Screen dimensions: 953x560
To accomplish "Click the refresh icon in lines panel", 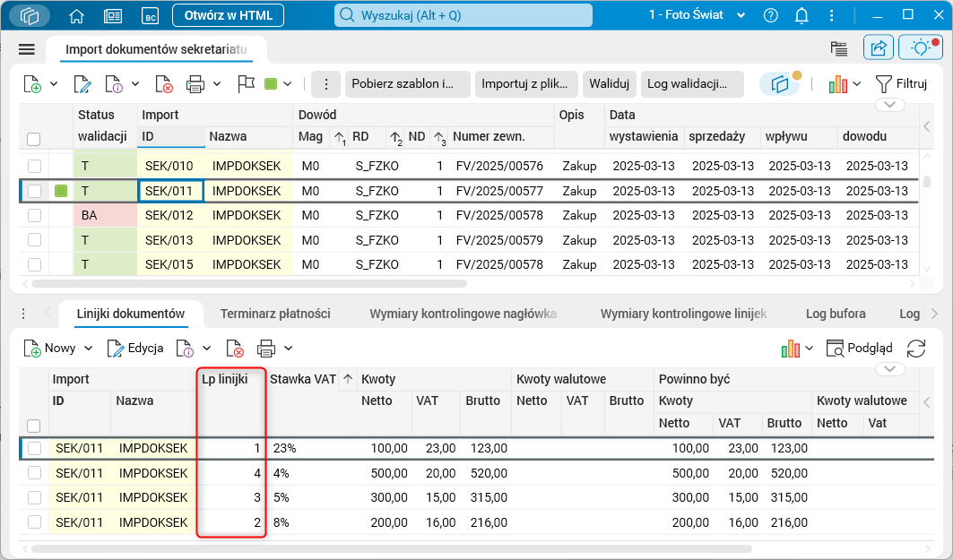I will (x=916, y=349).
